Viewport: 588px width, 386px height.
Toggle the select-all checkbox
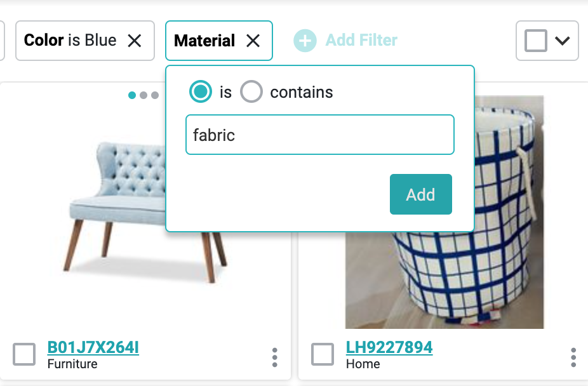coord(536,41)
